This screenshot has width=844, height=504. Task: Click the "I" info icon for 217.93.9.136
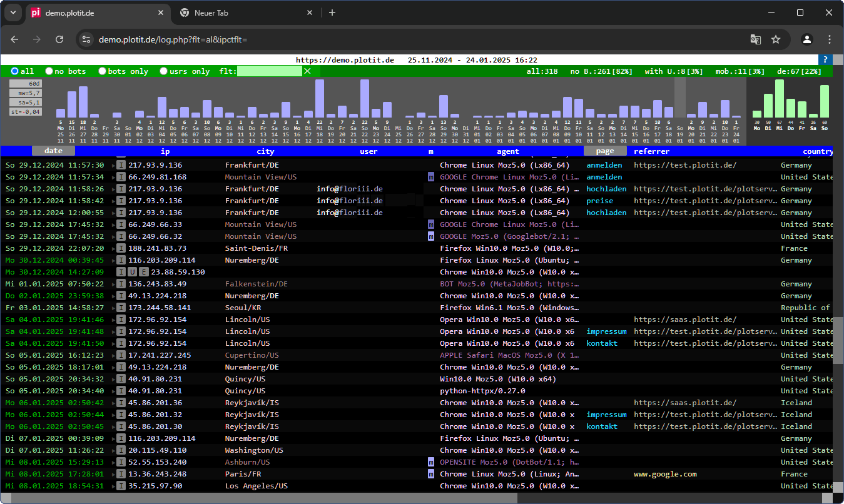pos(121,165)
